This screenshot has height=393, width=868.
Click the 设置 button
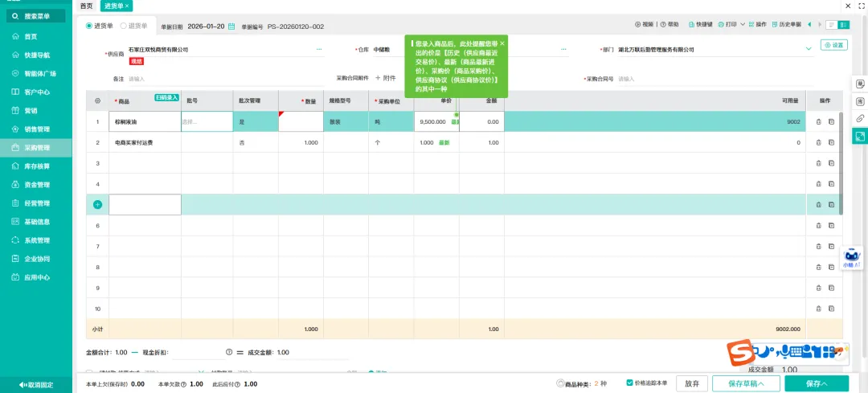[834, 45]
